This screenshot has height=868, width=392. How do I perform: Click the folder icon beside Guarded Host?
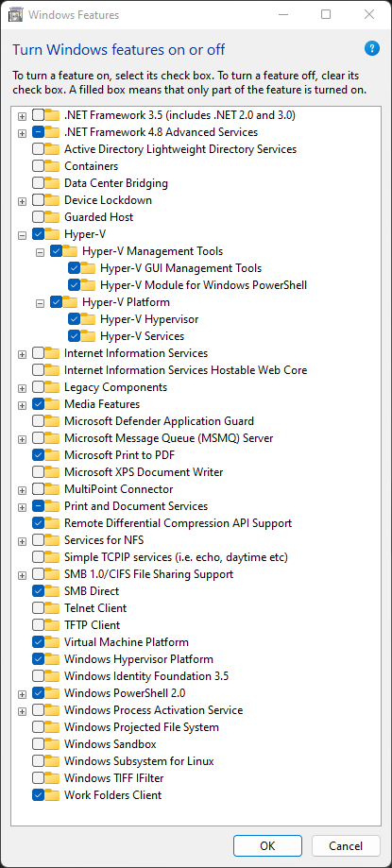pyautogui.click(x=52, y=217)
